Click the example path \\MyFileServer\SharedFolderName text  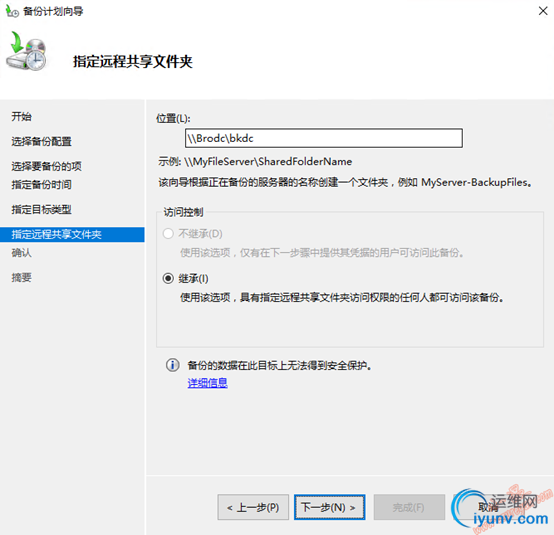coord(268,161)
